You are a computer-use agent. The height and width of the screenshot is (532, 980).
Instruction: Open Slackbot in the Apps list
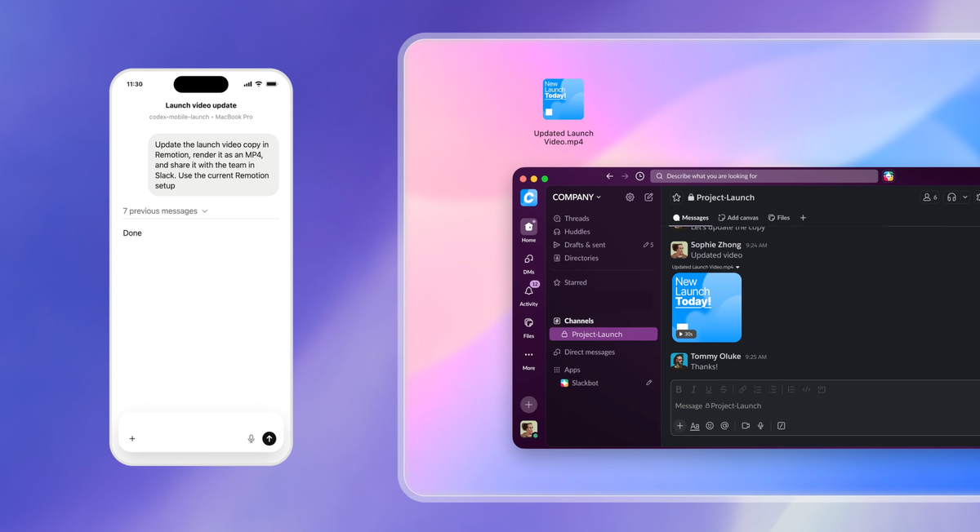pyautogui.click(x=579, y=383)
